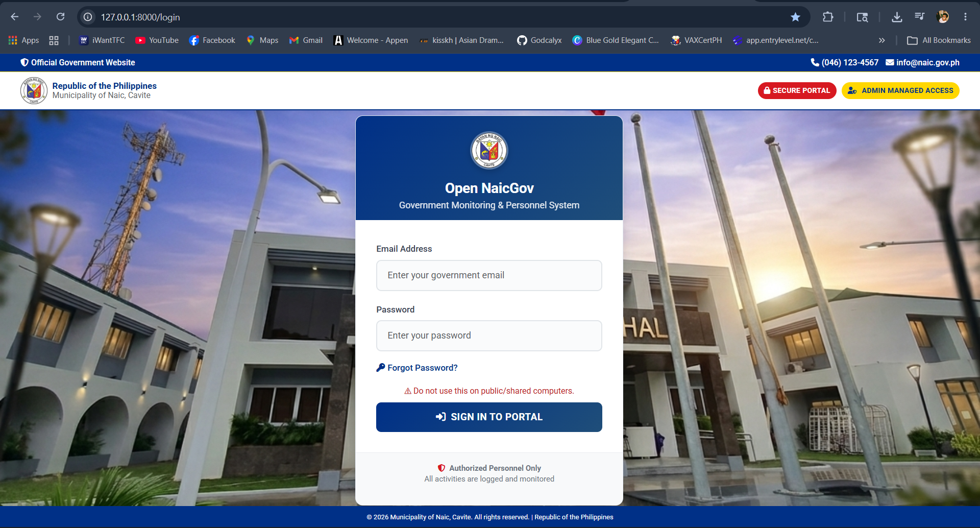The height and width of the screenshot is (528, 980).
Task: Click the Authorized Personnel Only shield icon
Action: pyautogui.click(x=442, y=468)
